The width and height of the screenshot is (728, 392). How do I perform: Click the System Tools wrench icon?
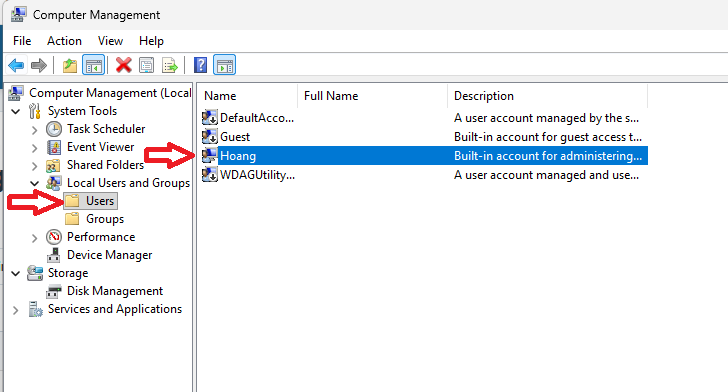(x=34, y=111)
